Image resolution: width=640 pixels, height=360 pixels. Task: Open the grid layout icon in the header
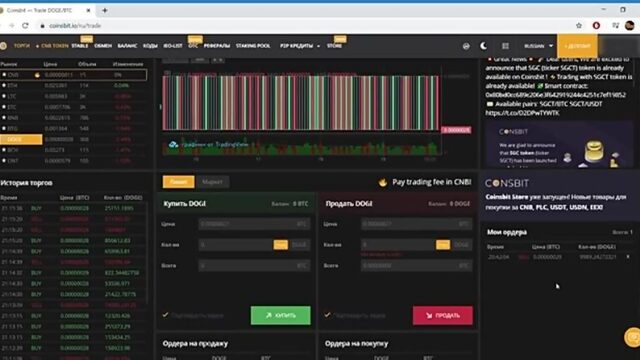[x=505, y=46]
